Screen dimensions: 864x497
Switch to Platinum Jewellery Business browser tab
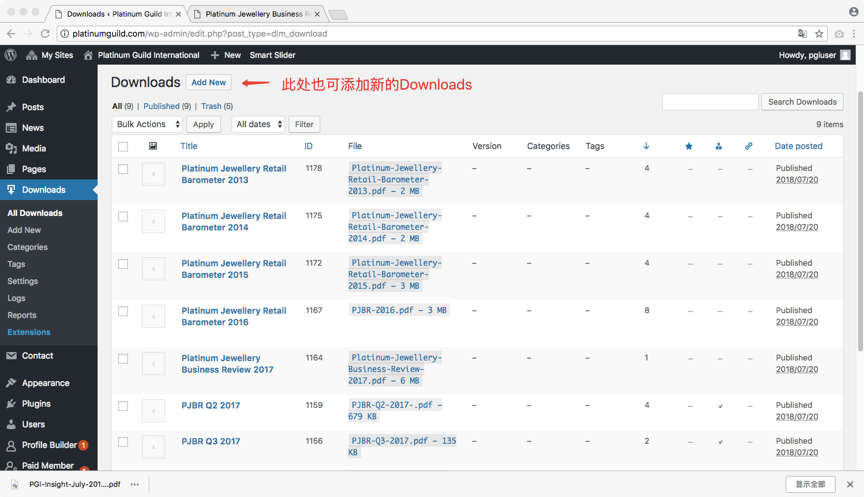pos(256,14)
